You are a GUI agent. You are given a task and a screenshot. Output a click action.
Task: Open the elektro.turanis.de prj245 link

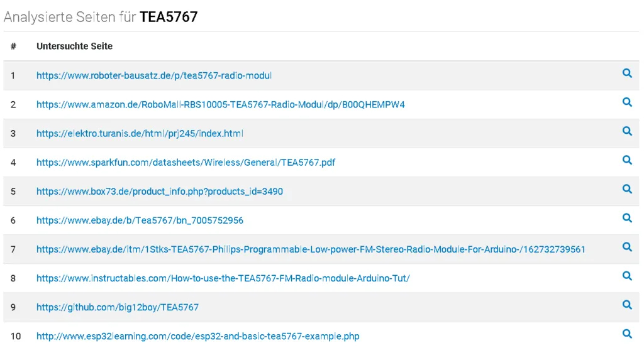tap(140, 133)
